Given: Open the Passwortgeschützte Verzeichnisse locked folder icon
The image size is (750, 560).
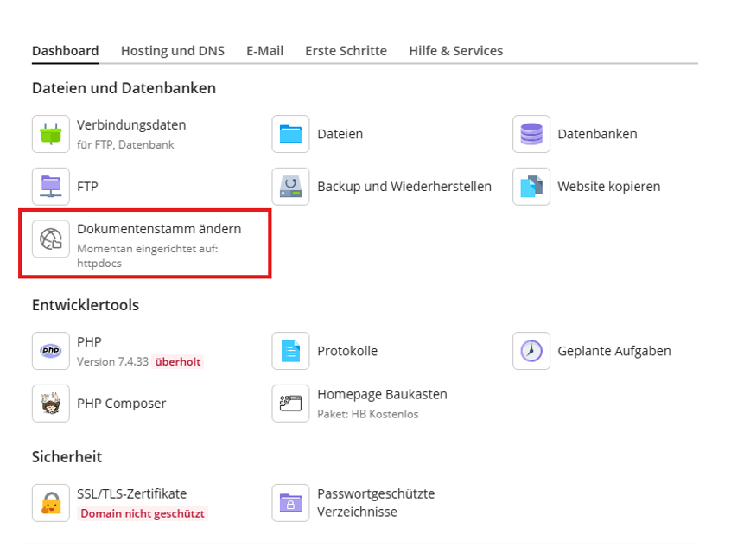Looking at the screenshot, I should (x=291, y=503).
